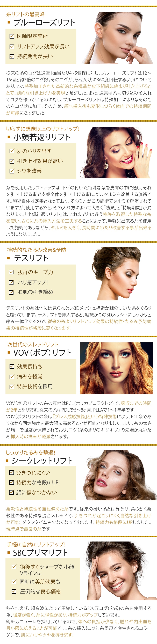157x644 pixels.
Task: Click the 医師限定施術 checkbox
Action: (x=11, y=36)
